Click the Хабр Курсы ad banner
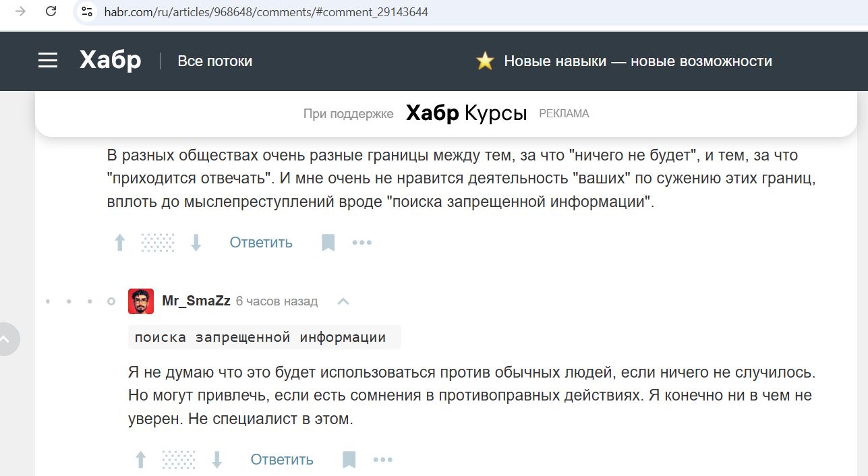Viewport: 868px width, 476px height. click(x=466, y=113)
